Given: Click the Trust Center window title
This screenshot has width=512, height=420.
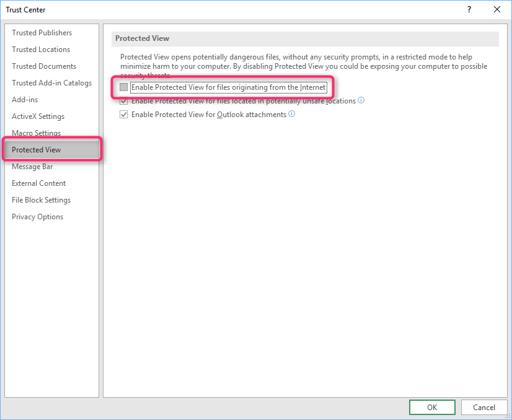Looking at the screenshot, I should point(25,10).
